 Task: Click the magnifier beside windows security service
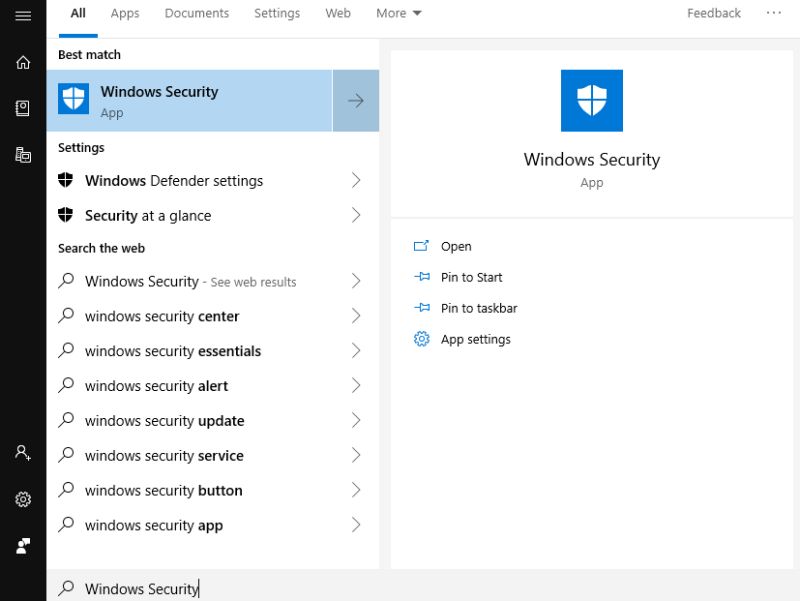pos(66,455)
